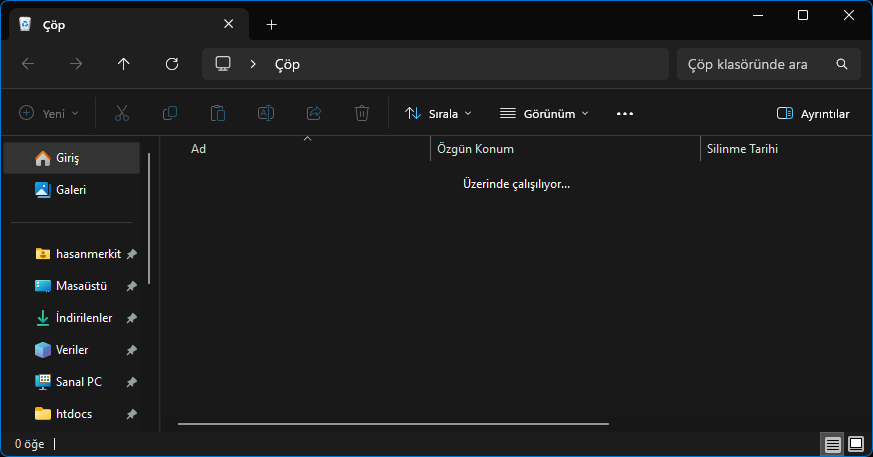Sort by Silinme Tarihi column header
873x457 pixels.
(786, 149)
